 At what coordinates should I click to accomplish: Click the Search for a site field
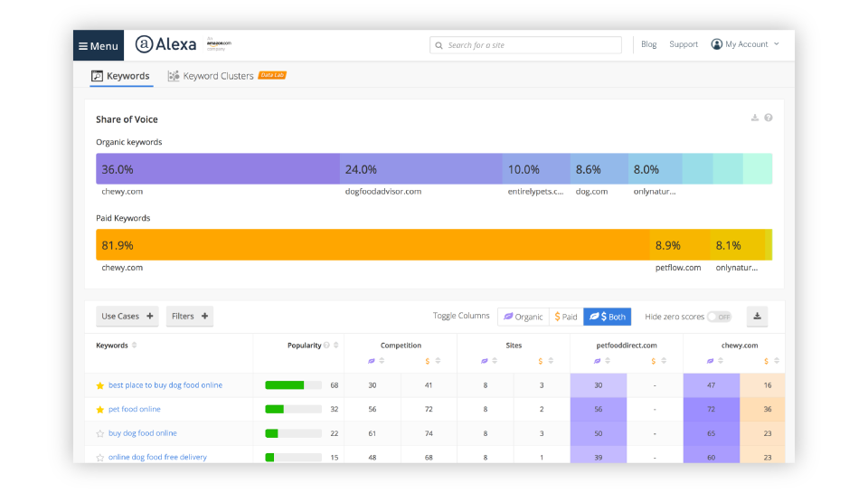click(x=526, y=45)
